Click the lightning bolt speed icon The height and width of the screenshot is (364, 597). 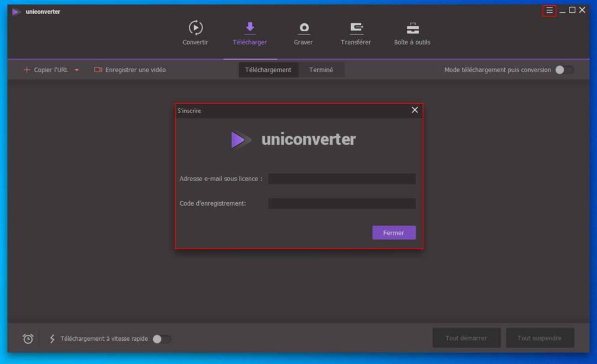tap(52, 338)
